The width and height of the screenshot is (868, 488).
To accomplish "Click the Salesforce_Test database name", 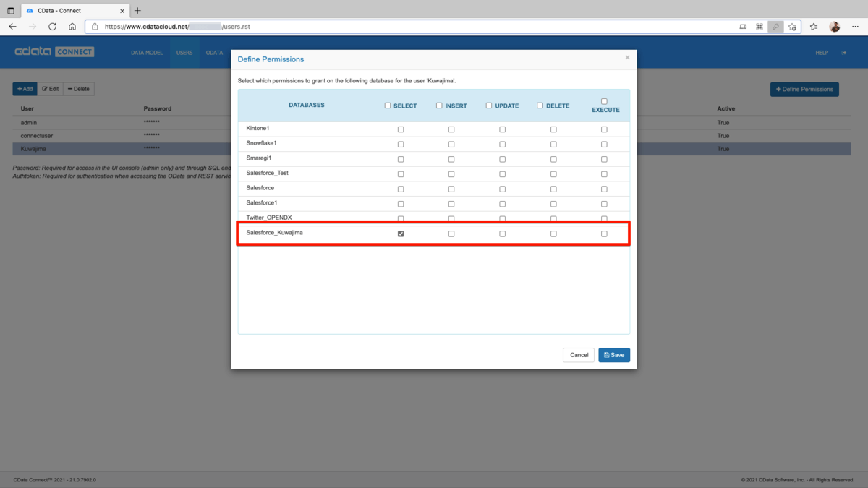I will point(267,173).
